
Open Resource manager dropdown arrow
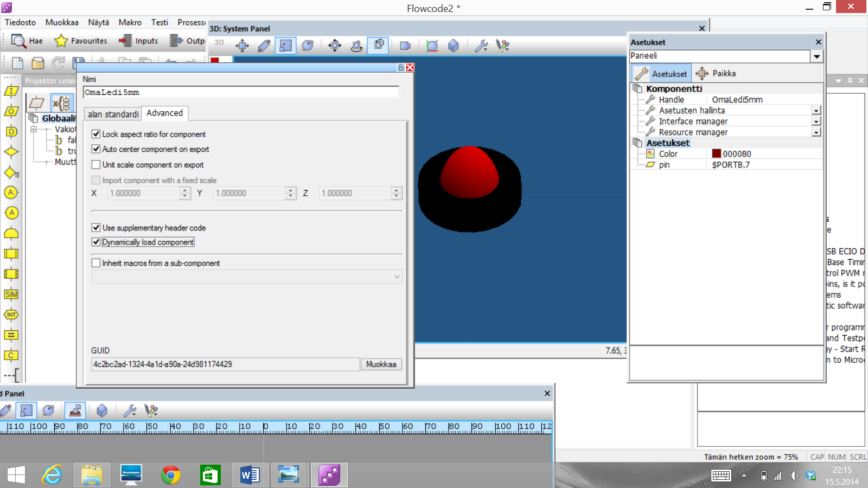pyautogui.click(x=816, y=132)
